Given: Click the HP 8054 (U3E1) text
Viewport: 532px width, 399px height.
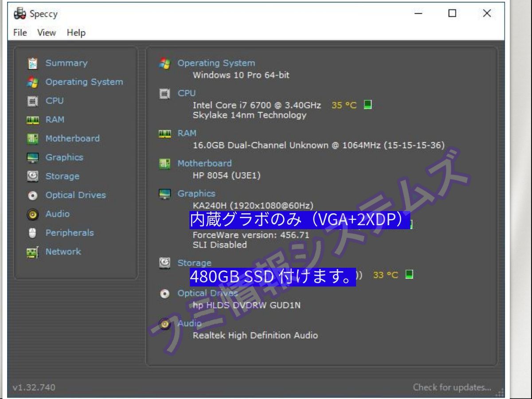Looking at the screenshot, I should click(227, 175).
